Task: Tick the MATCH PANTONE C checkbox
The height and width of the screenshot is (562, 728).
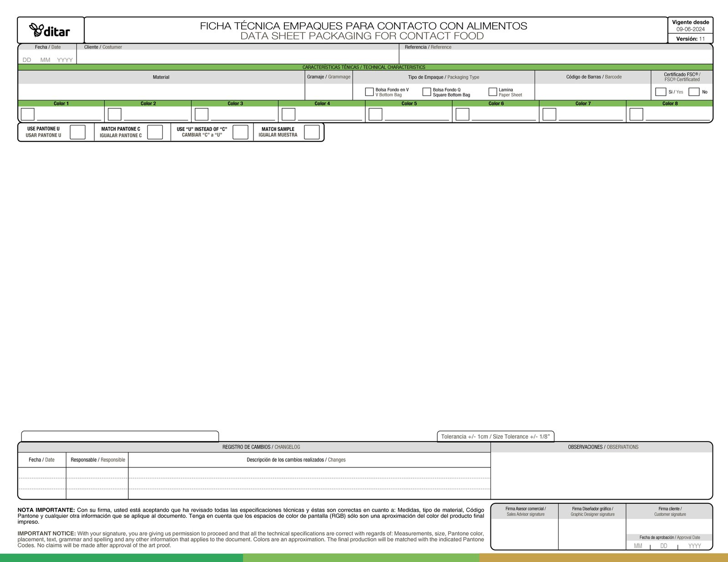Action: tap(155, 132)
